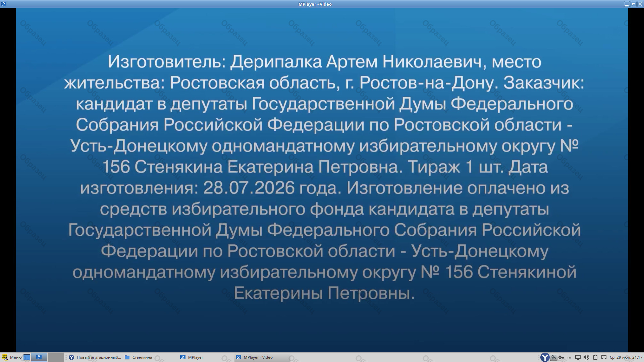Click the key icon in the system tray
This screenshot has width=644, height=362.
click(561, 357)
